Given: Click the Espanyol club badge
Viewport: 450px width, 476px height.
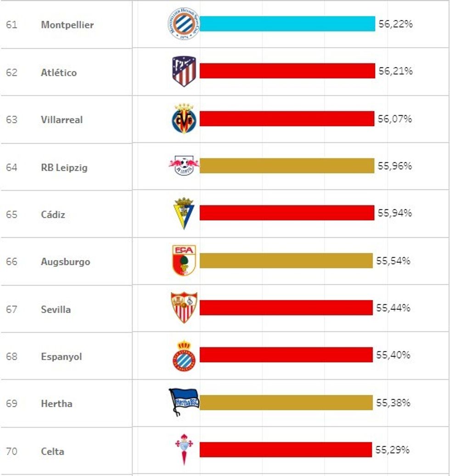Looking at the screenshot, I should 184,355.
